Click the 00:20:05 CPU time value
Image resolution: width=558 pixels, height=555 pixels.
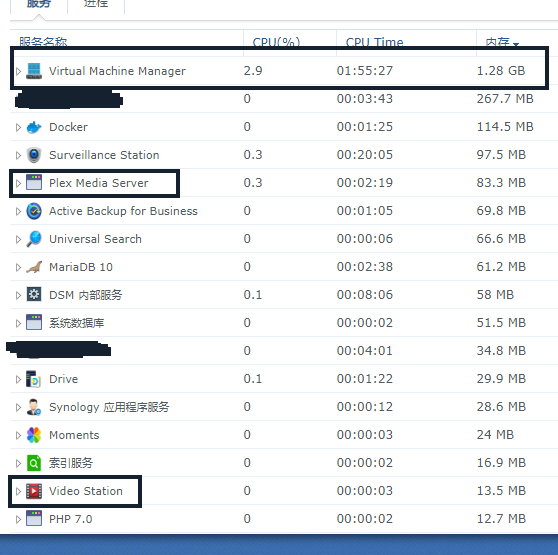365,155
